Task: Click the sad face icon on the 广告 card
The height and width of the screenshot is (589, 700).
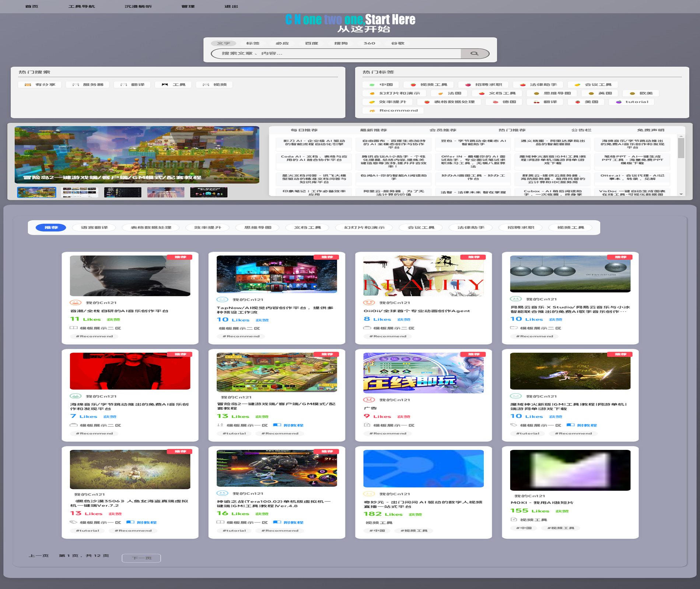Action: 369,400
